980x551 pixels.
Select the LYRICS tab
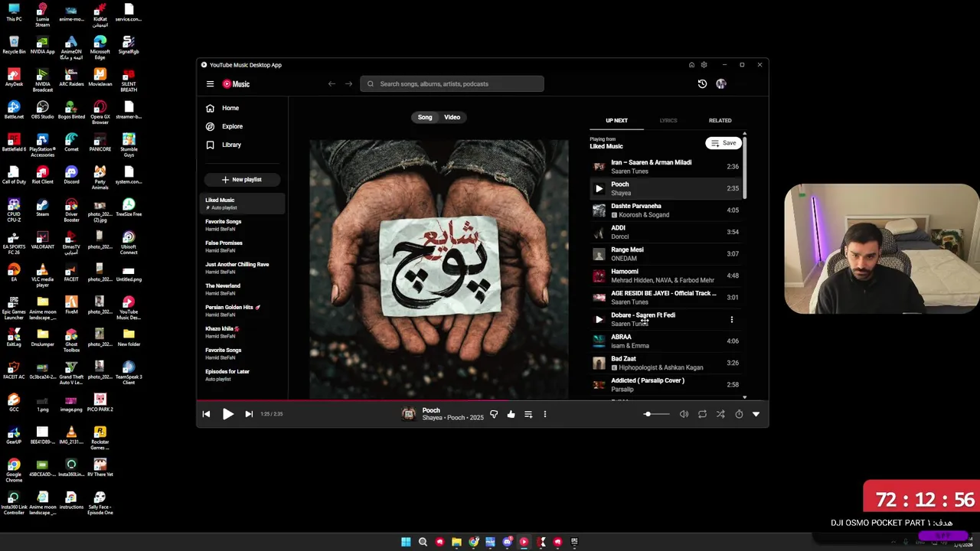[x=668, y=120]
